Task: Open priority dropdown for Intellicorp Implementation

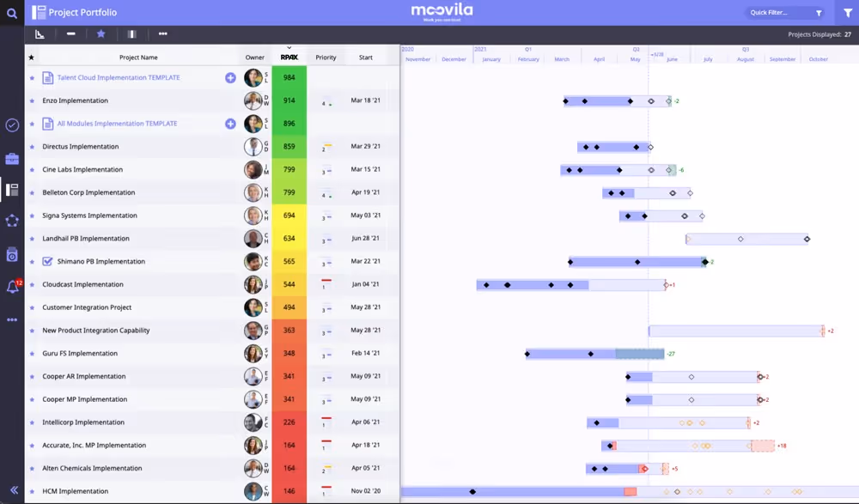Action: point(326,423)
